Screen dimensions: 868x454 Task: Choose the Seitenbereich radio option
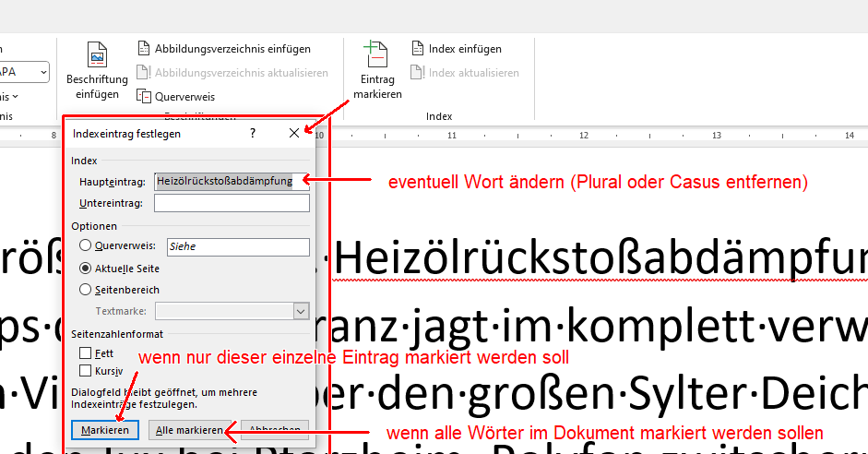(x=86, y=290)
